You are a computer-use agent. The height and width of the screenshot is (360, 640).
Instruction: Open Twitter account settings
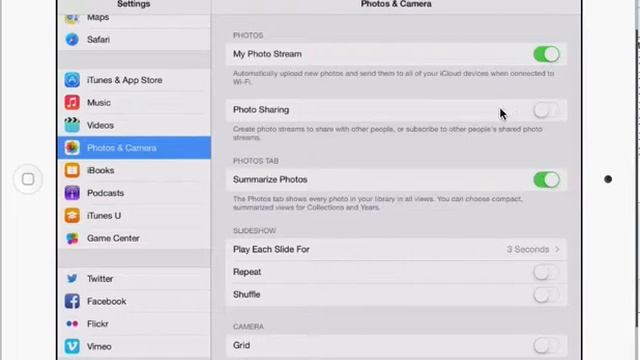click(x=134, y=278)
